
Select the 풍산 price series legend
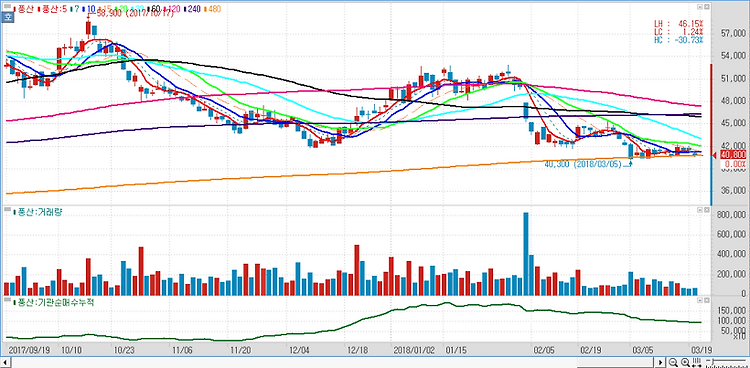pos(24,9)
